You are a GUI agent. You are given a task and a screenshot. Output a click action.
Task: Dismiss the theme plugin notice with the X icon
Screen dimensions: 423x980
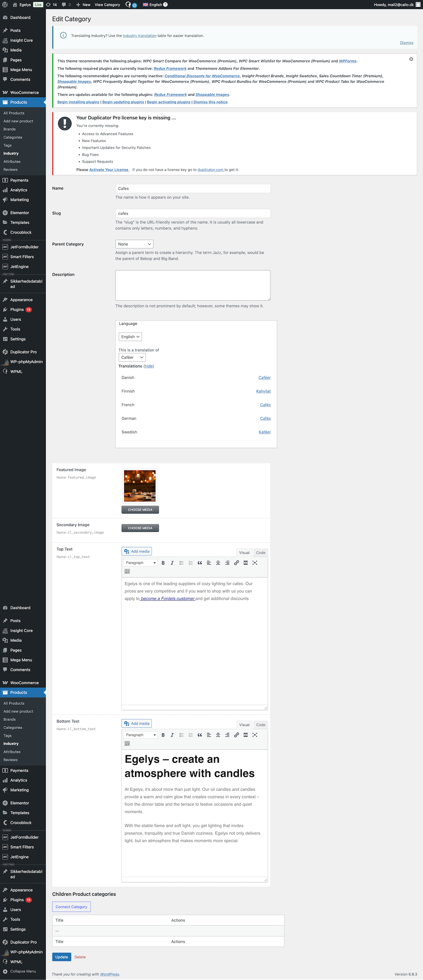tap(411, 59)
